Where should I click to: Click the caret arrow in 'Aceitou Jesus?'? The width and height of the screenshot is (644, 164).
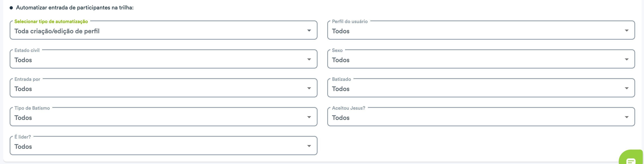pyautogui.click(x=627, y=117)
